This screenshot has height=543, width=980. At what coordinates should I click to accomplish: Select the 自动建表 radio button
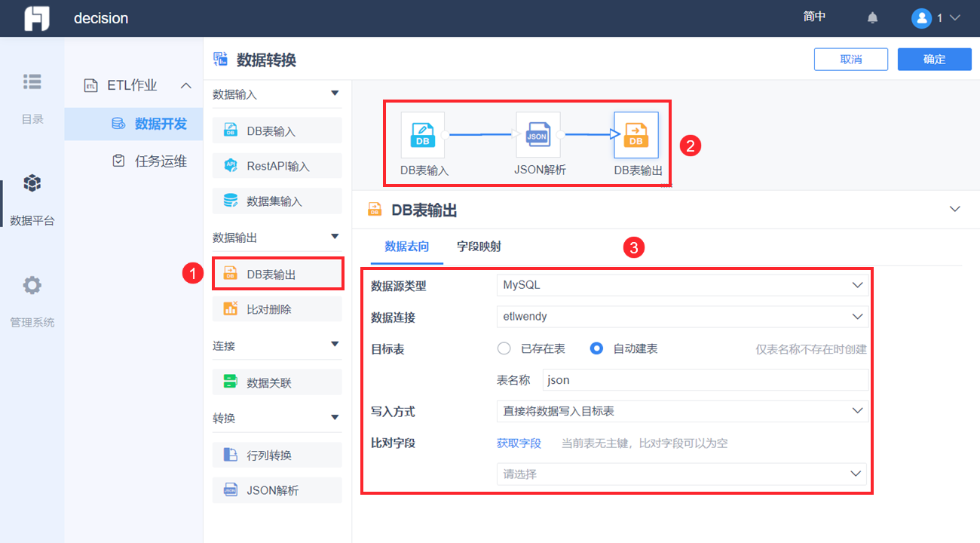pyautogui.click(x=596, y=348)
